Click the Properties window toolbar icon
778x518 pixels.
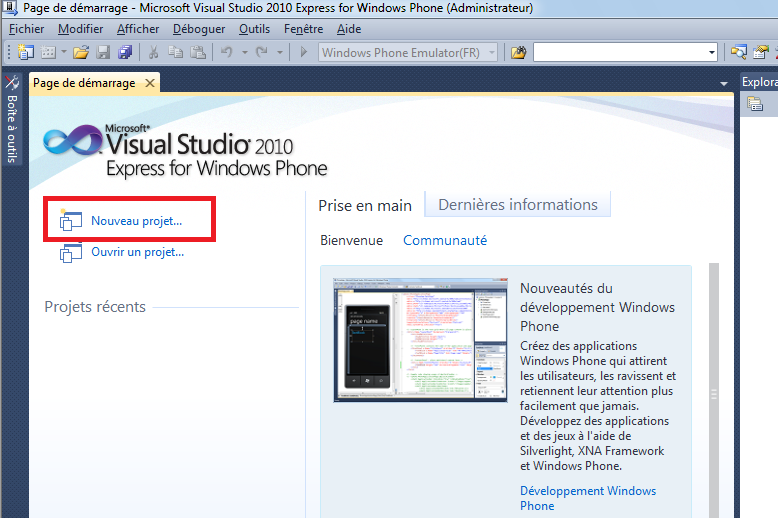tap(761, 52)
